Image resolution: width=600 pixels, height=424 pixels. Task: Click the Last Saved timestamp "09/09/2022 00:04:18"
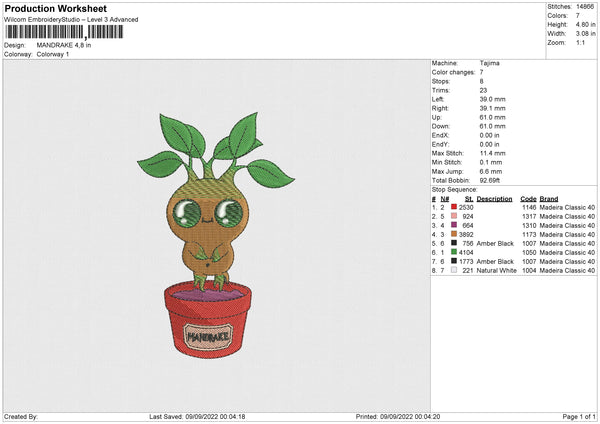[215, 416]
